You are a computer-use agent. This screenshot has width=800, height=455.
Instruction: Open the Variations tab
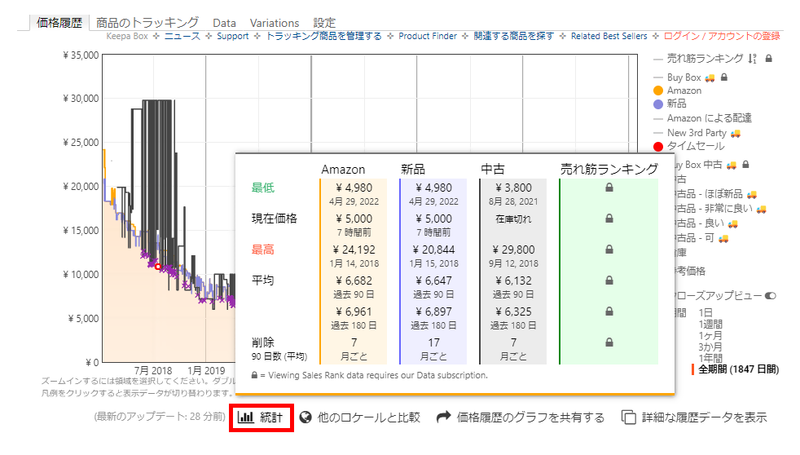274,23
